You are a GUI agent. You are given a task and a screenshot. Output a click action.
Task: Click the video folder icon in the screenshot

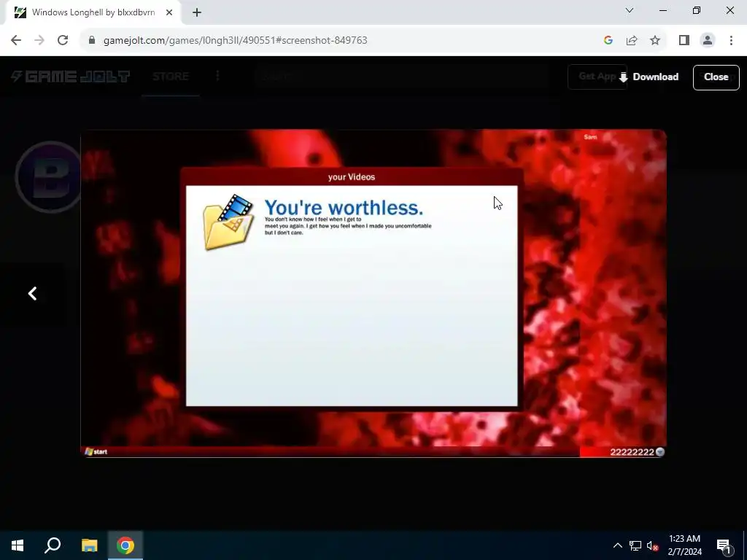[228, 222]
